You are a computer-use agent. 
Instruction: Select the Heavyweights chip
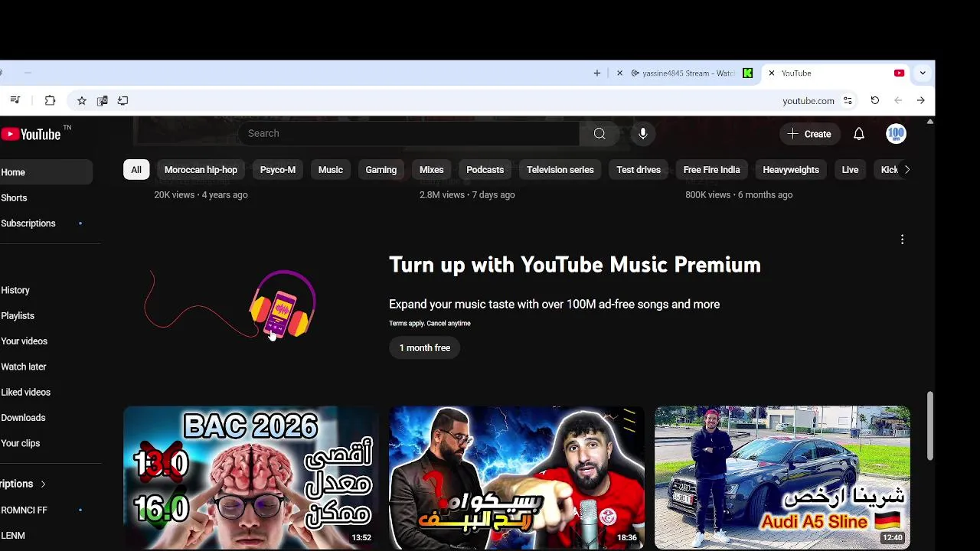click(x=791, y=170)
